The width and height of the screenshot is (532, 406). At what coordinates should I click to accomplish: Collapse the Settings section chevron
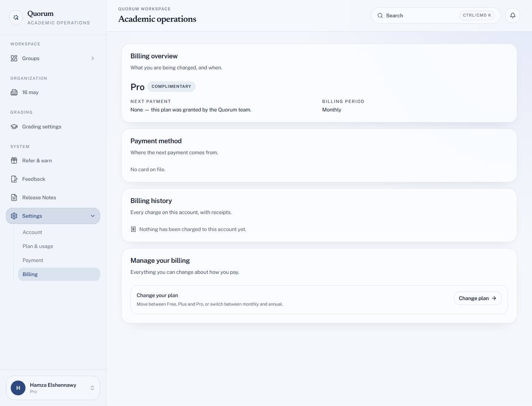(93, 216)
